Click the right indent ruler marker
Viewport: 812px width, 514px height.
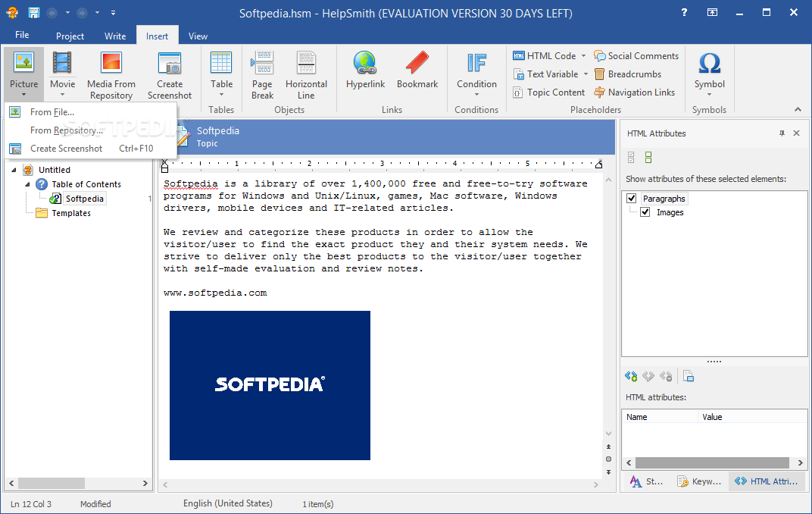[x=598, y=165]
